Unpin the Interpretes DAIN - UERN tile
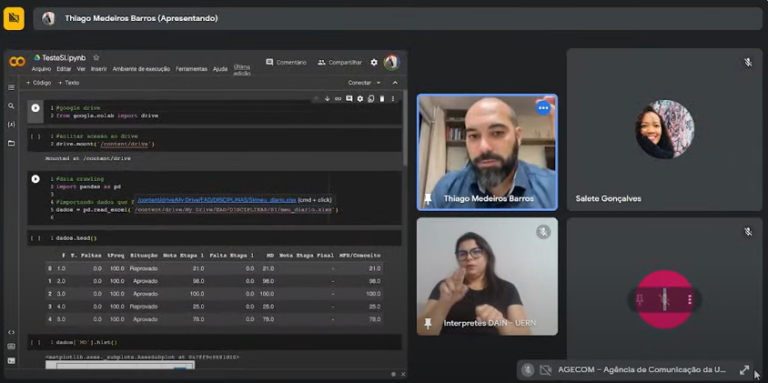768x383 pixels. pyautogui.click(x=428, y=323)
